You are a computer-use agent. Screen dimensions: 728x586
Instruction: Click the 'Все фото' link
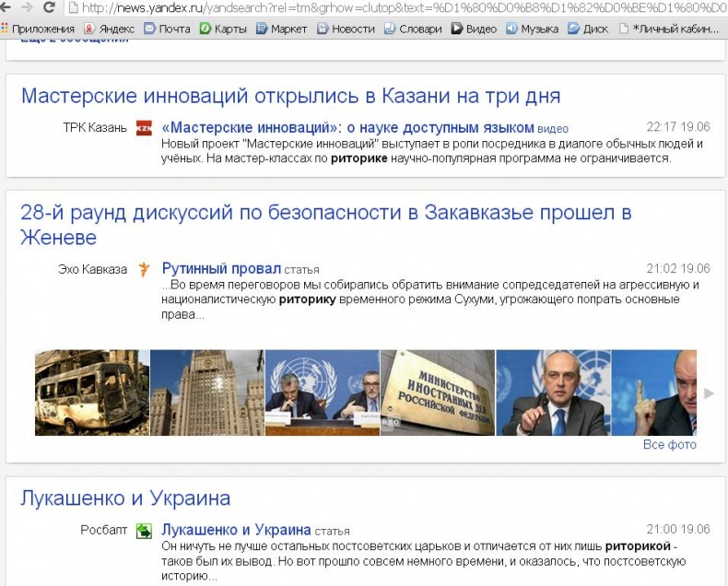(x=669, y=445)
